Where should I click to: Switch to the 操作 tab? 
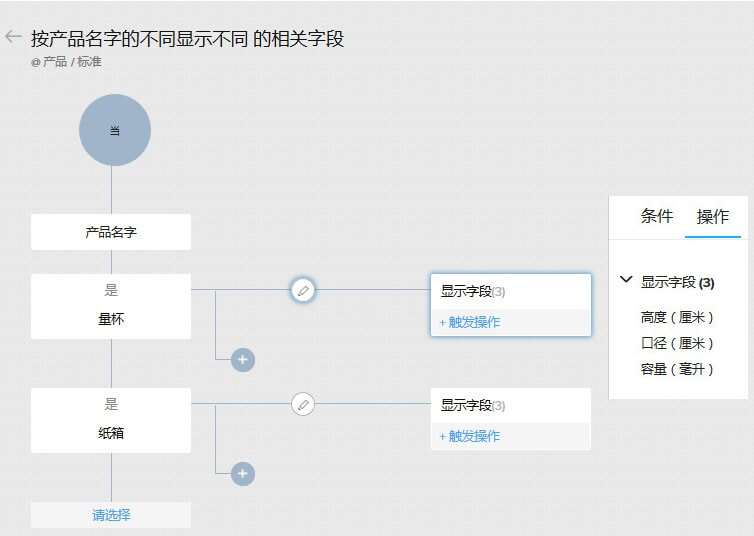point(713,216)
